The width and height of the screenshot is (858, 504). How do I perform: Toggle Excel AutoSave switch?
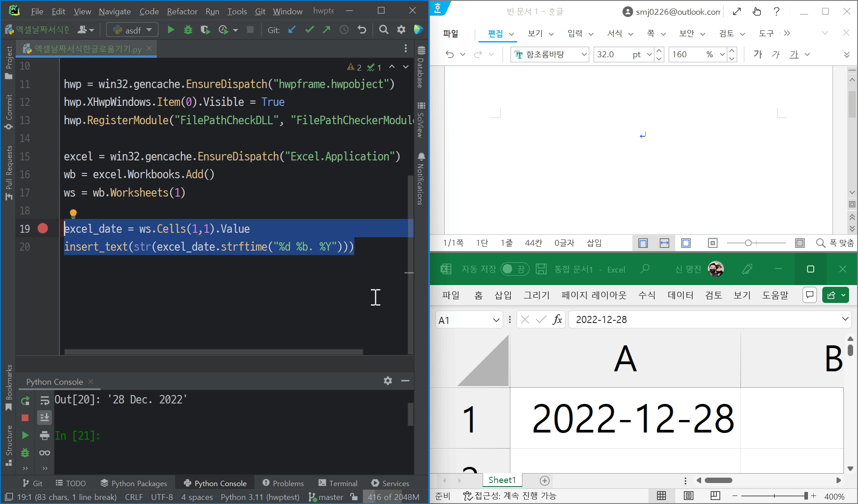(x=514, y=269)
